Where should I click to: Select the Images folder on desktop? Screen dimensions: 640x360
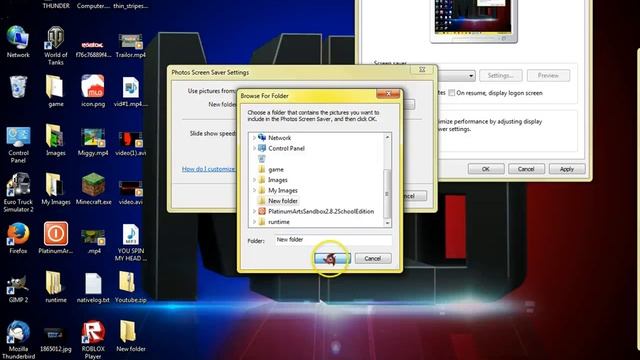(x=56, y=140)
